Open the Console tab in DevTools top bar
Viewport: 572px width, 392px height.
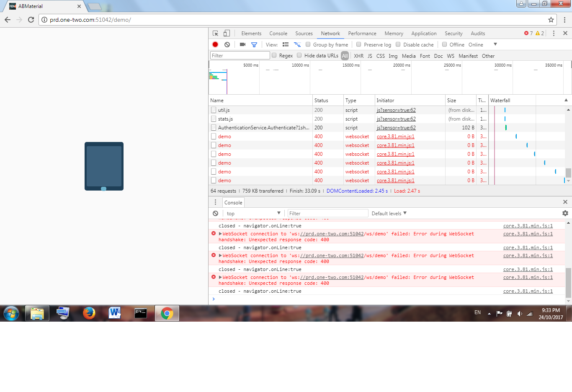pos(278,34)
